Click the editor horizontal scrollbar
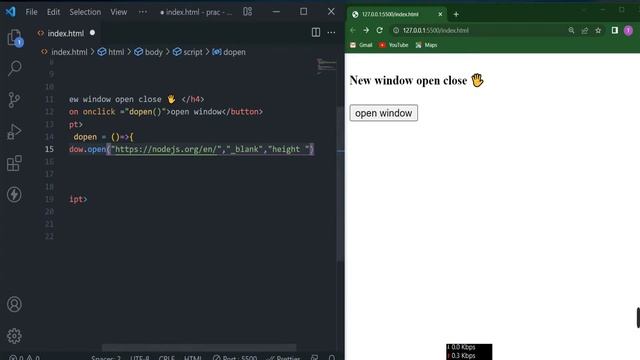 [x=199, y=347]
